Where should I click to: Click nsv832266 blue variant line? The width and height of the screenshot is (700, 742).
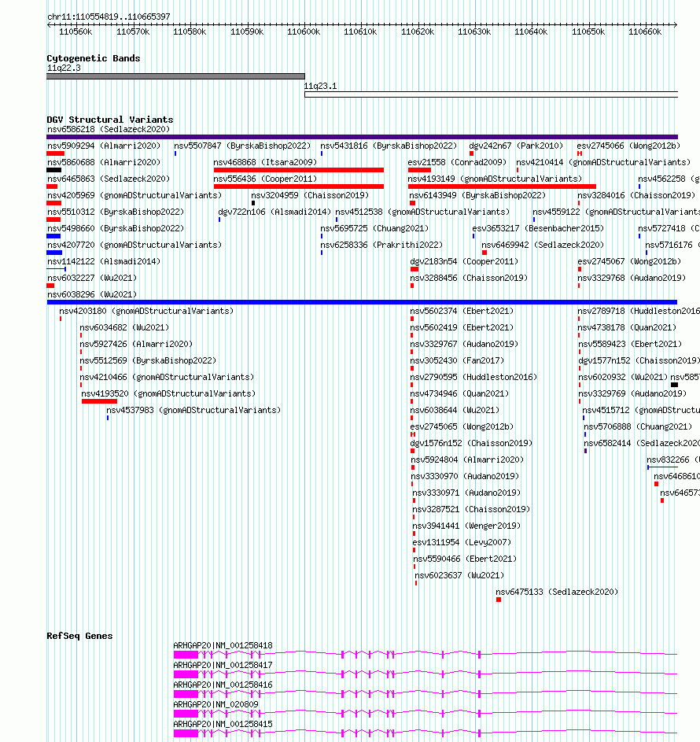point(662,467)
